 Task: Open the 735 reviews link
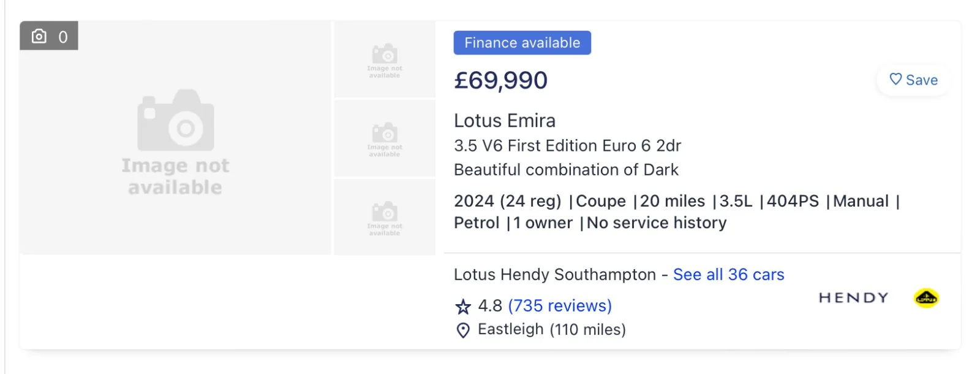point(560,305)
